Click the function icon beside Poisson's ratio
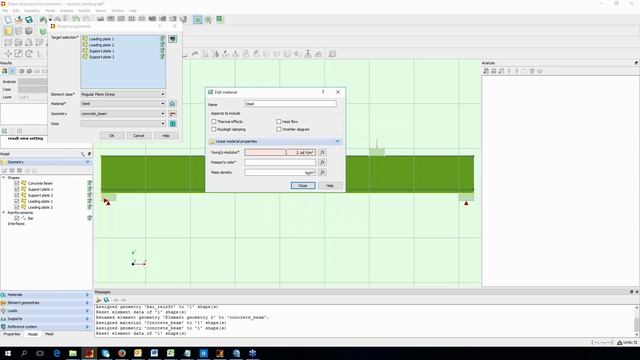This screenshot has height=360, width=640. pos(322,162)
